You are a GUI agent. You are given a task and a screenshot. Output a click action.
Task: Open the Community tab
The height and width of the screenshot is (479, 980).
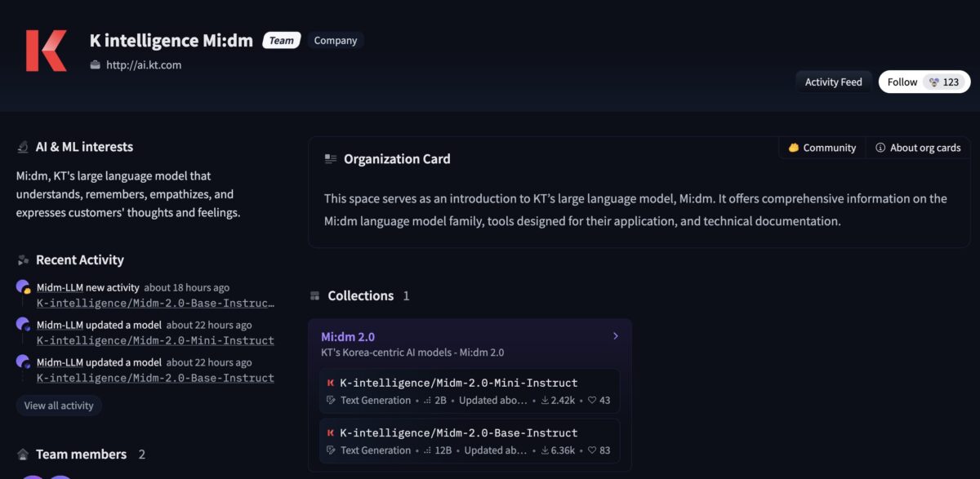point(822,148)
